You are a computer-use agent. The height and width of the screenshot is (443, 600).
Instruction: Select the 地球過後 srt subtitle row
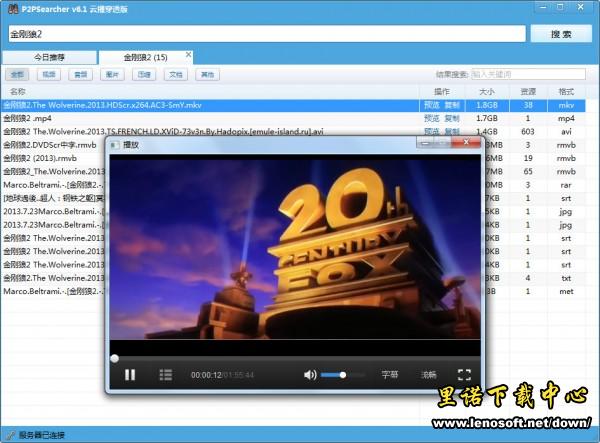coord(53,198)
